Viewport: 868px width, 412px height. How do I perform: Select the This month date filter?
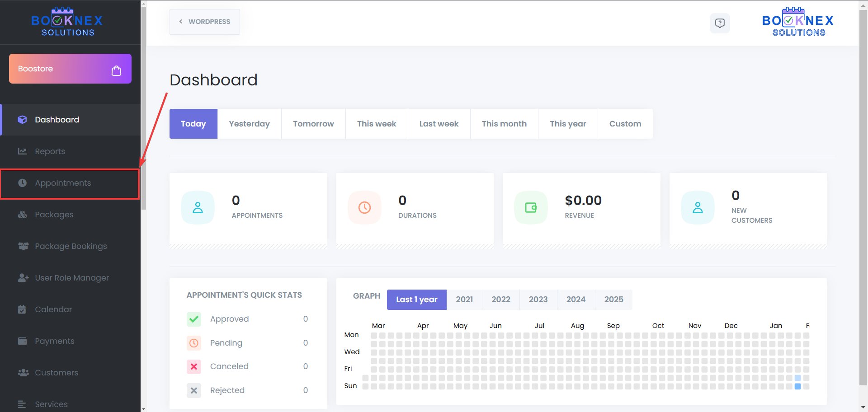coord(504,124)
